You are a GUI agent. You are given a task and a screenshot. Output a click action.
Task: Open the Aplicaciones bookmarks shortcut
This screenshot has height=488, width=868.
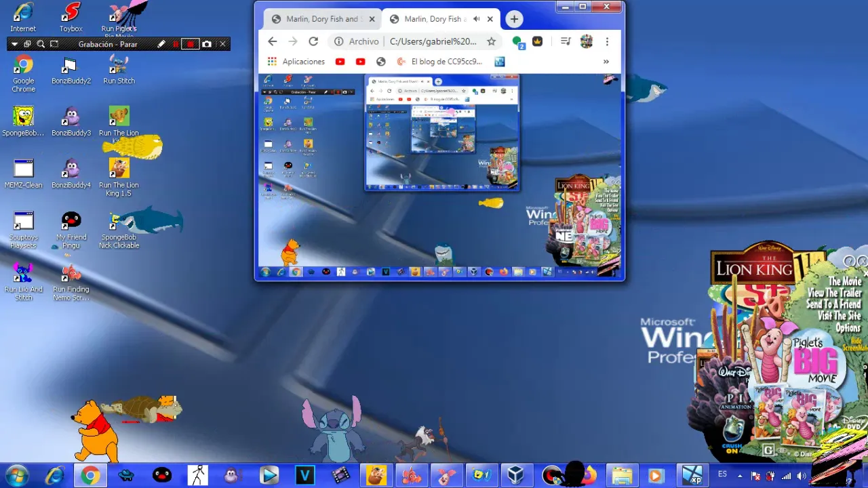(296, 62)
